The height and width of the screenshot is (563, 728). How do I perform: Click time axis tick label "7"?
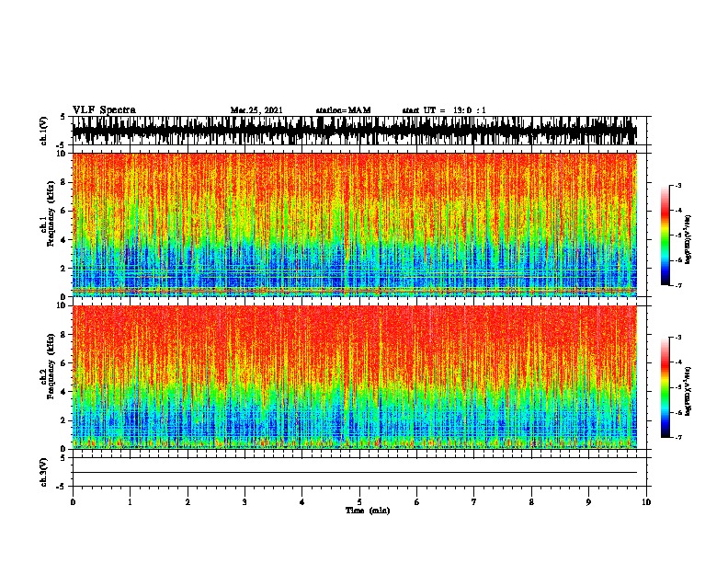point(474,502)
